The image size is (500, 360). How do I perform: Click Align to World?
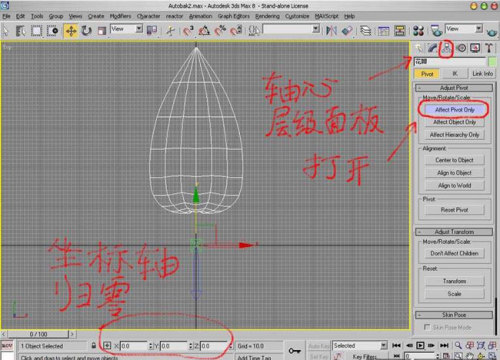pyautogui.click(x=455, y=185)
